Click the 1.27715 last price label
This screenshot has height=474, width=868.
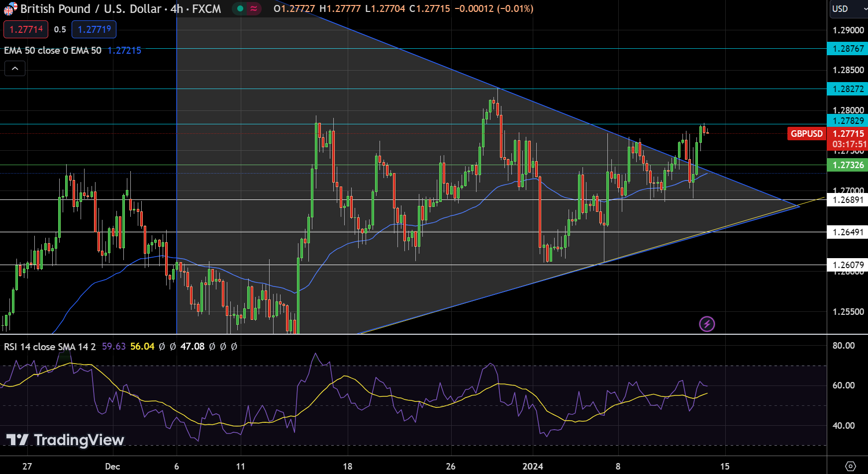pyautogui.click(x=848, y=134)
